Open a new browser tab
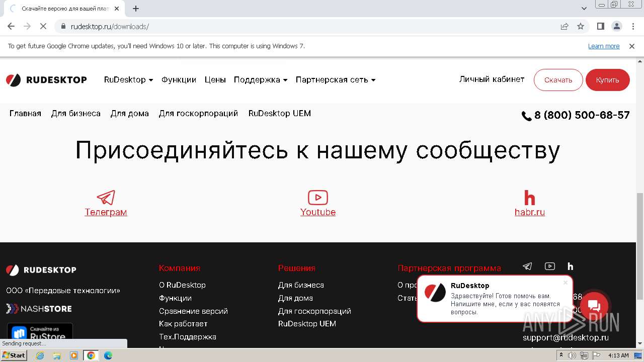 click(x=136, y=9)
